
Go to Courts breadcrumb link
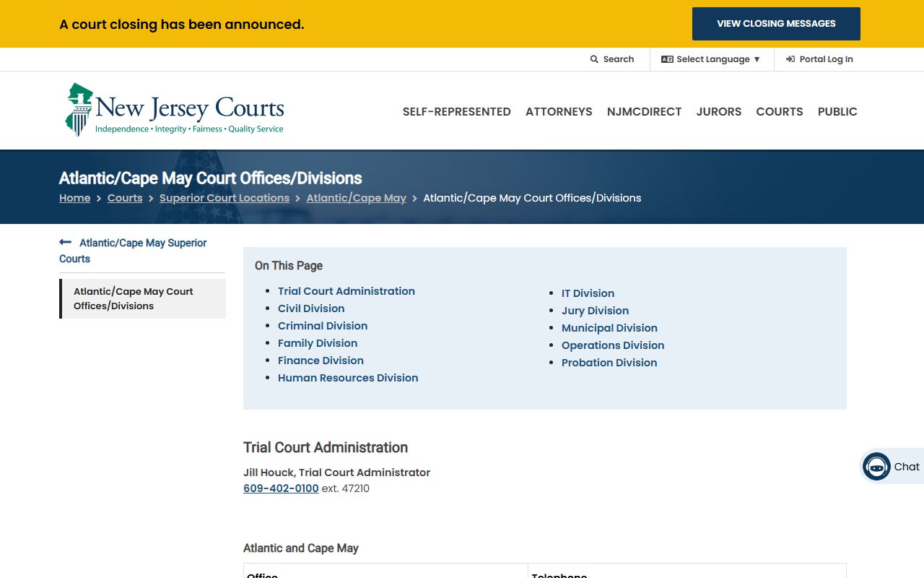(125, 198)
